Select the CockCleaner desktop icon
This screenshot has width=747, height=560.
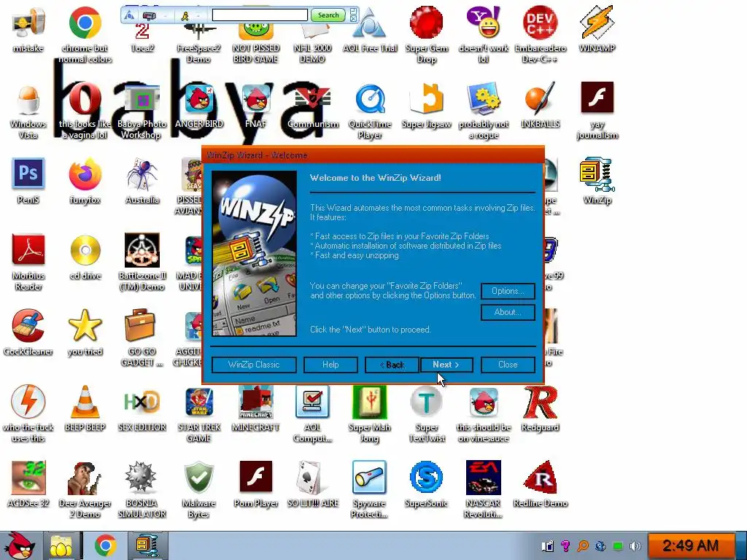point(28,332)
